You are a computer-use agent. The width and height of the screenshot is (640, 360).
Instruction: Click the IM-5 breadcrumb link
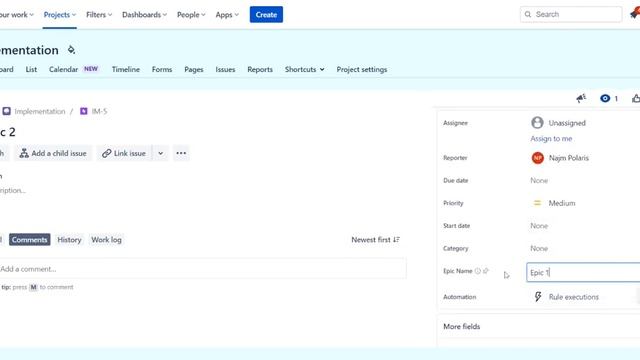coord(99,111)
